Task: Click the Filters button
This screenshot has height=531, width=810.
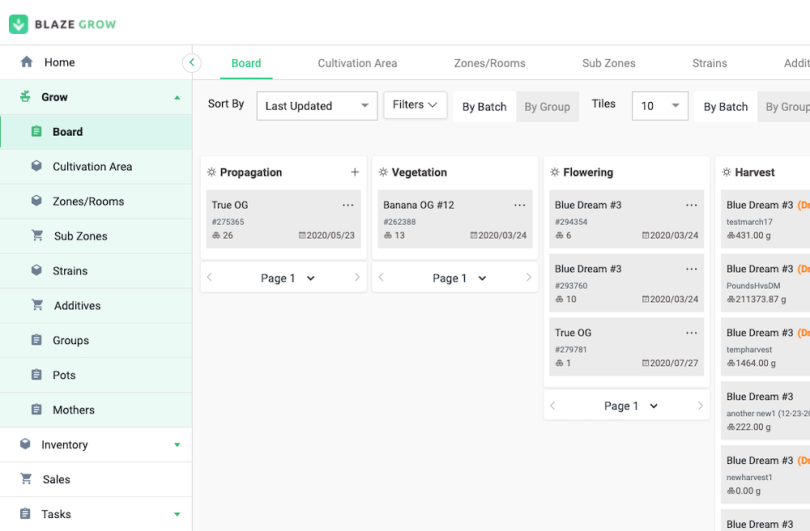Action: click(415, 105)
